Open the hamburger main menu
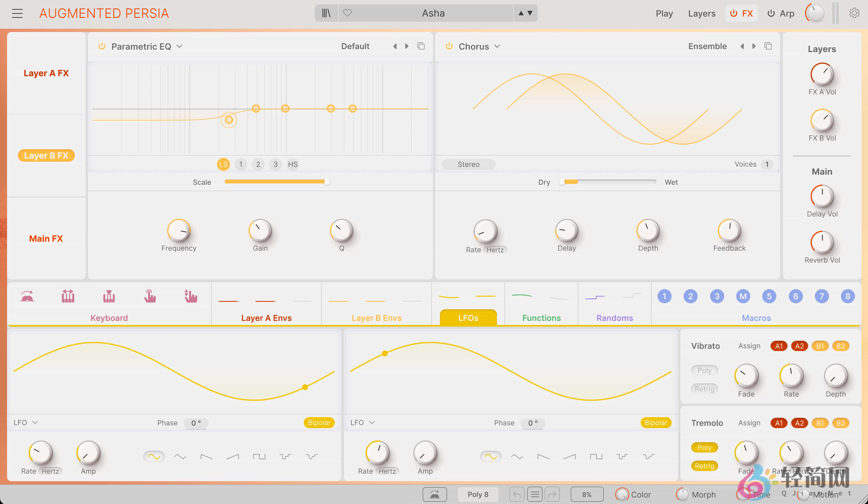This screenshot has width=868, height=504. (x=17, y=14)
